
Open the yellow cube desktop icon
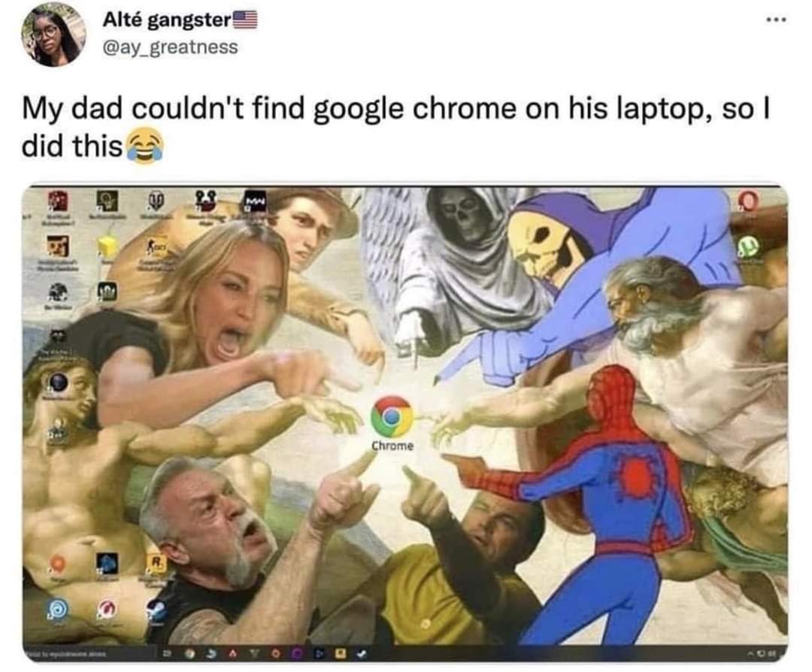(x=108, y=248)
